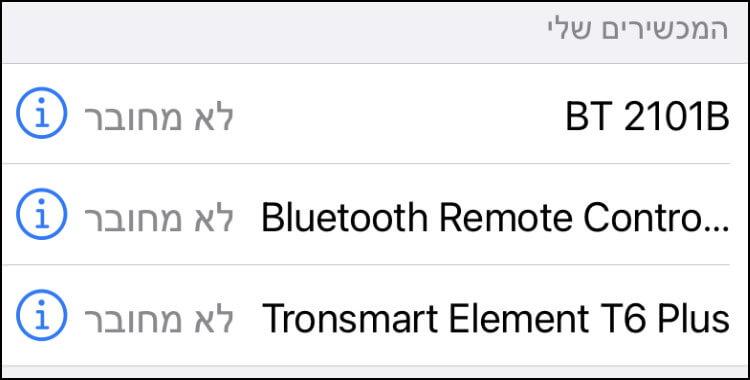
Task: Connect to the BT 2101B device
Action: point(375,113)
